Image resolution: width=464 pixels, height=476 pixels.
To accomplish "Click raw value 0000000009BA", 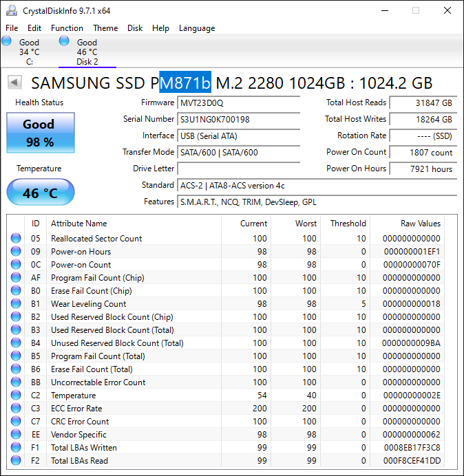I will 411,343.
